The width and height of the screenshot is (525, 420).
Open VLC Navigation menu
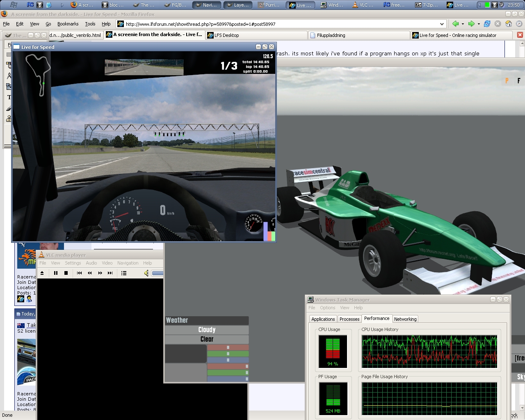pos(128,263)
